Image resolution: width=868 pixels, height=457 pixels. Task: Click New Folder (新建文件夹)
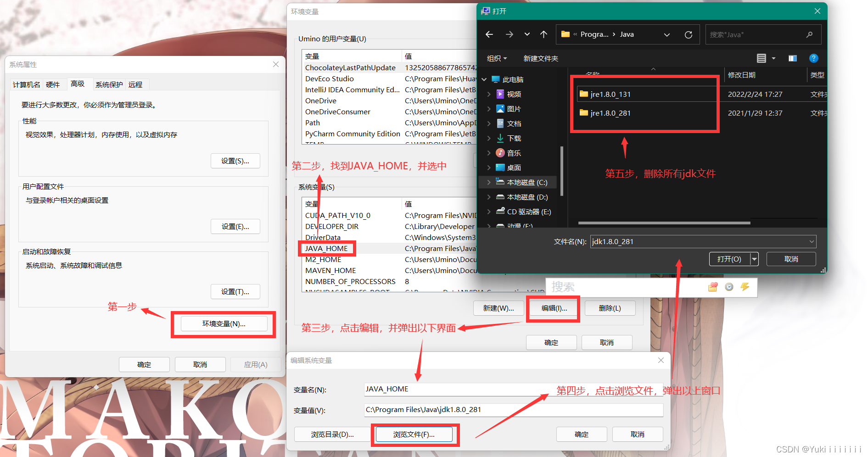coord(541,58)
